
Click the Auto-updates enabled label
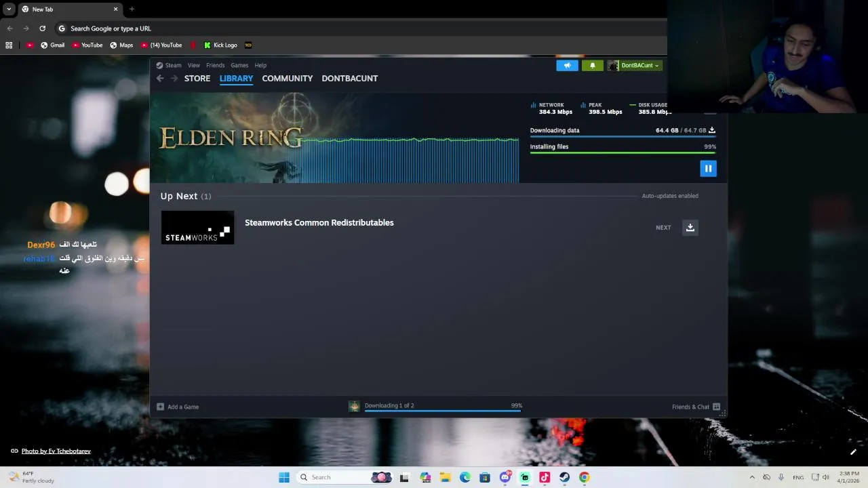[670, 196]
